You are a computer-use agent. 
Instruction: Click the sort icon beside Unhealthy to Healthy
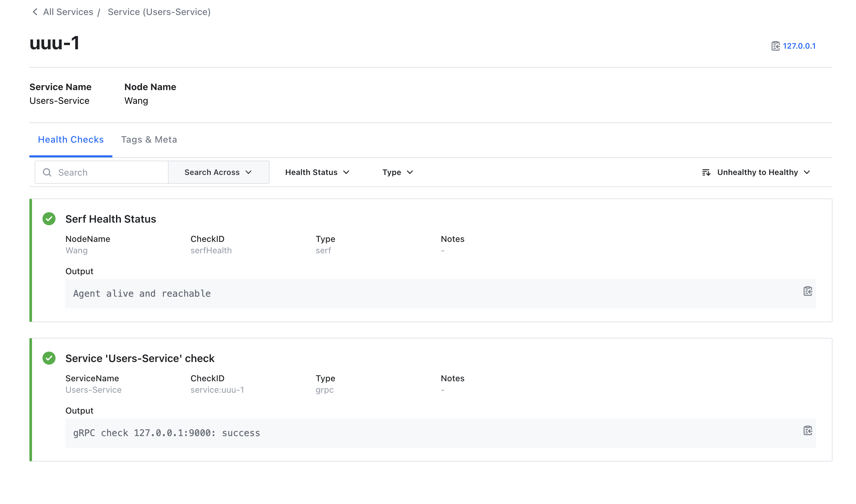pyautogui.click(x=706, y=173)
